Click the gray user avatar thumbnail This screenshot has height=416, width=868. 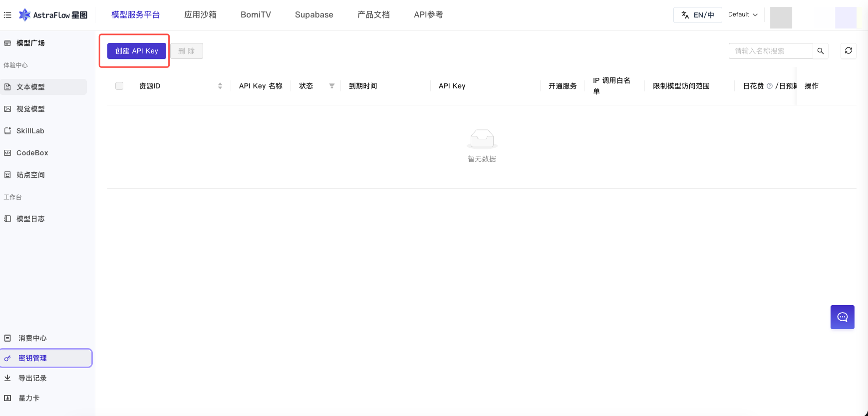pos(781,17)
